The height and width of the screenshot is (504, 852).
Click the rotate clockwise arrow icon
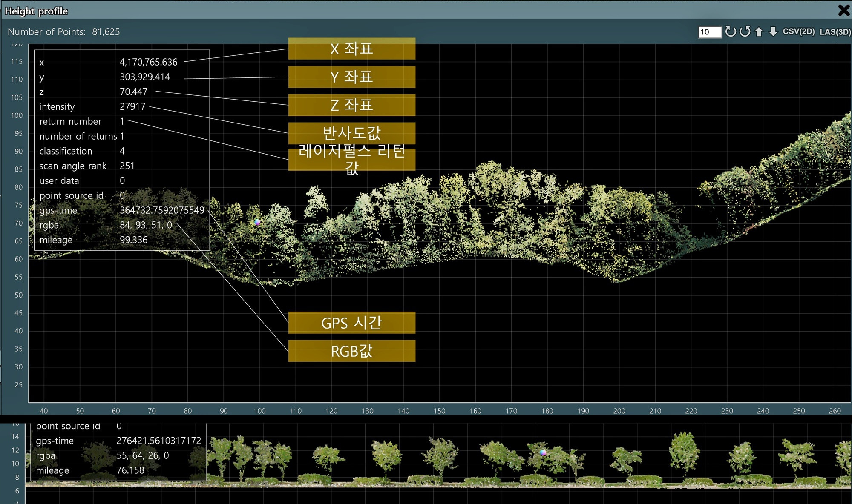[730, 31]
